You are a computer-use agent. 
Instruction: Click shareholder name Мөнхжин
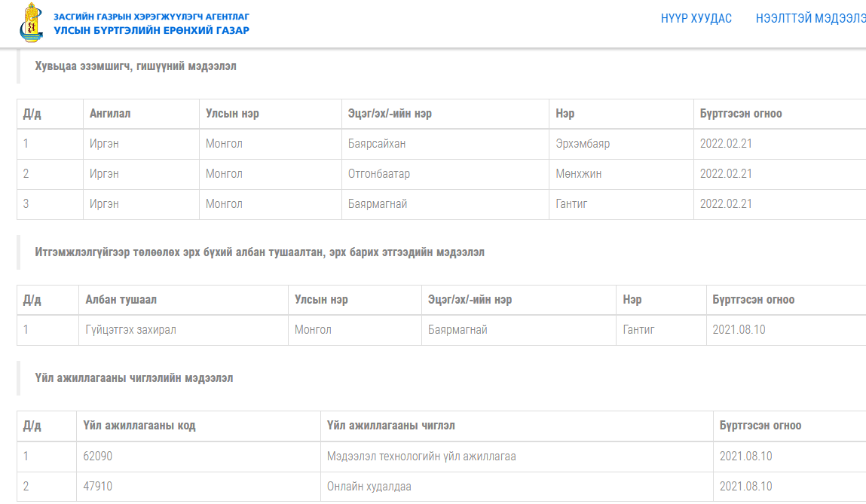(578, 174)
